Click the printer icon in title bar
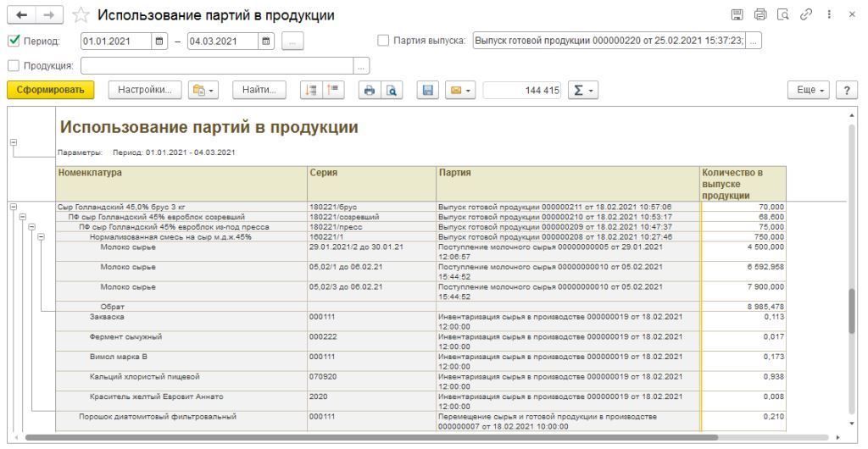Image resolution: width=868 pixels, height=449 pixels. [x=760, y=15]
